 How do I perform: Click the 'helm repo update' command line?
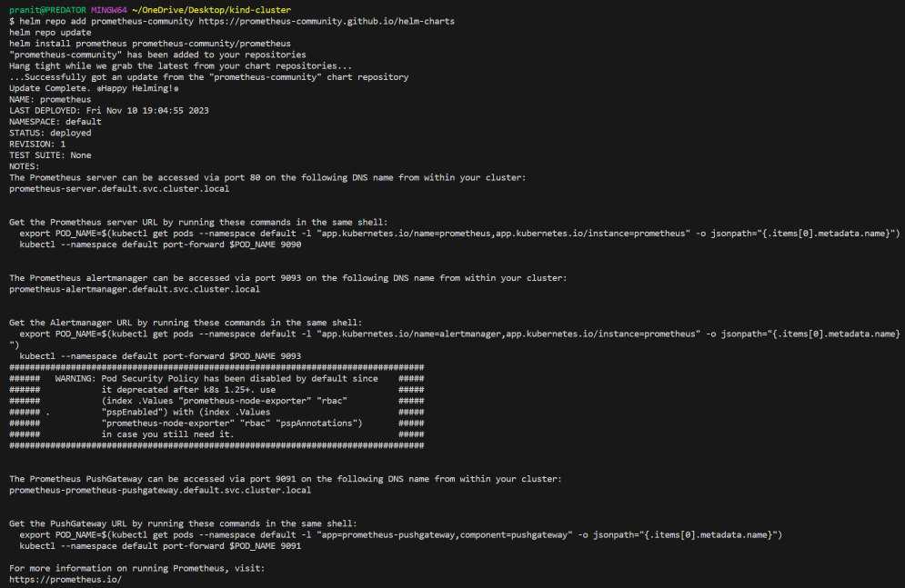point(50,32)
